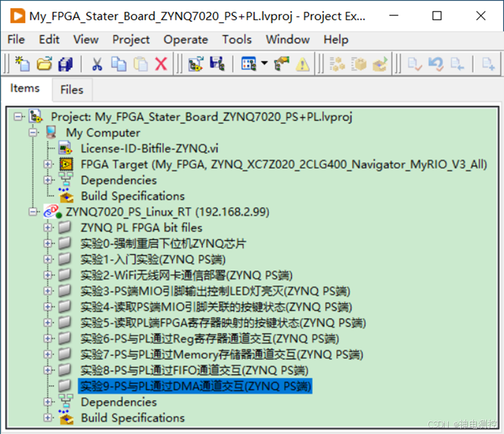504x434 pixels.
Task: Collapse the Project root node
Action: (x=18, y=116)
